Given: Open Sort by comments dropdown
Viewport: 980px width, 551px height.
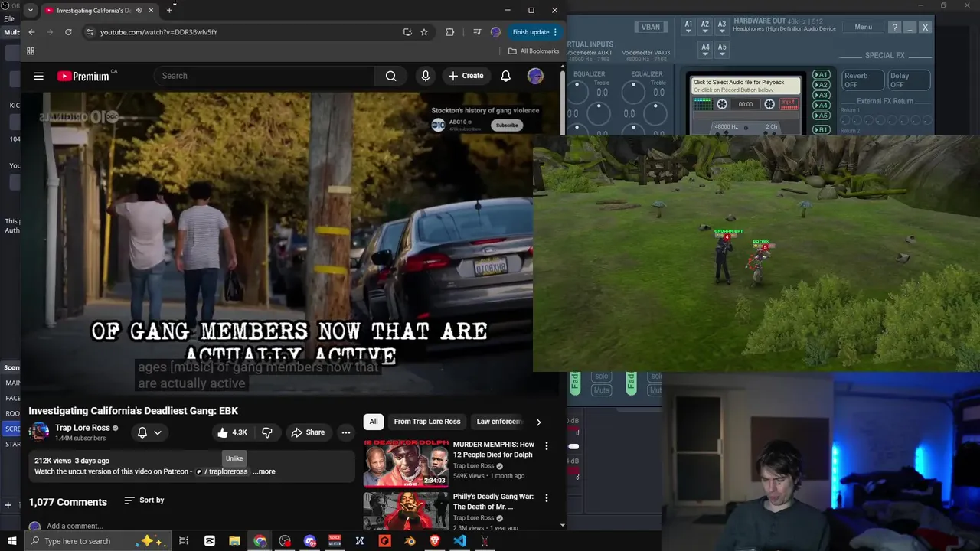Looking at the screenshot, I should point(144,500).
